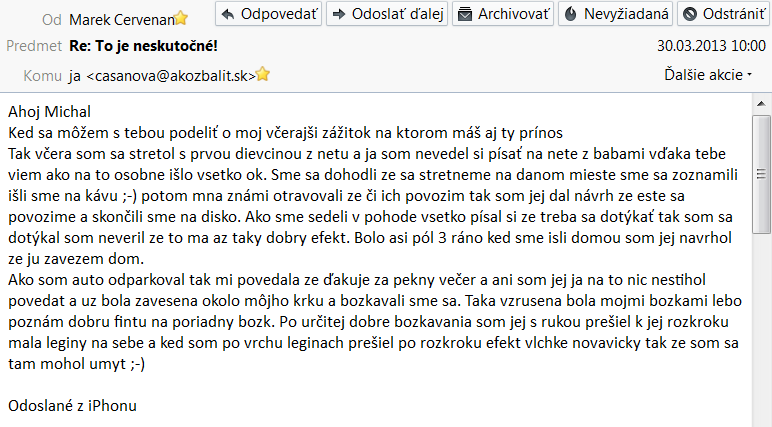Click the Nevyžiadaná junk flame icon
This screenshot has height=427, width=772.
pyautogui.click(x=569, y=15)
